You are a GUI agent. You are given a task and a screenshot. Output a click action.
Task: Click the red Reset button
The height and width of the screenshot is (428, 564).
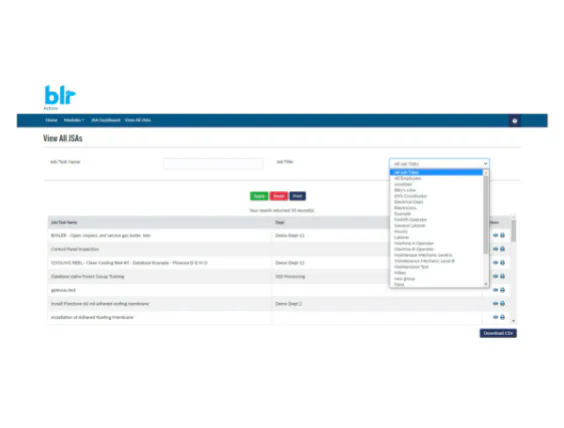coord(279,196)
